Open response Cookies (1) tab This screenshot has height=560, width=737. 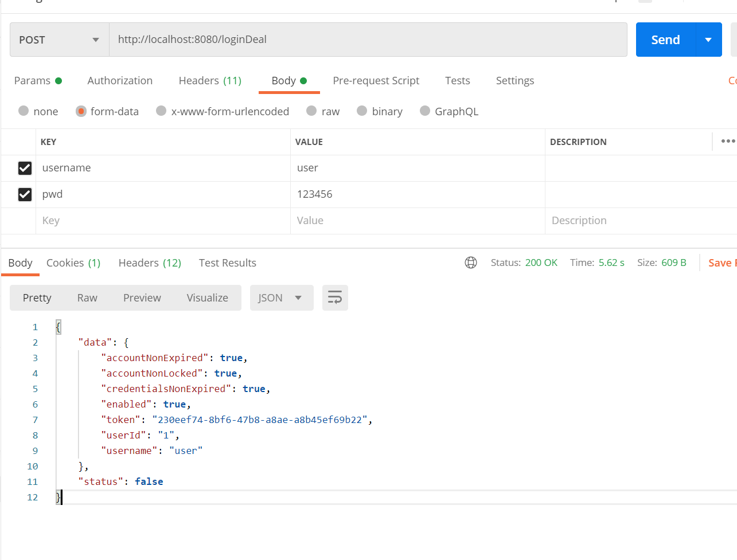73,263
